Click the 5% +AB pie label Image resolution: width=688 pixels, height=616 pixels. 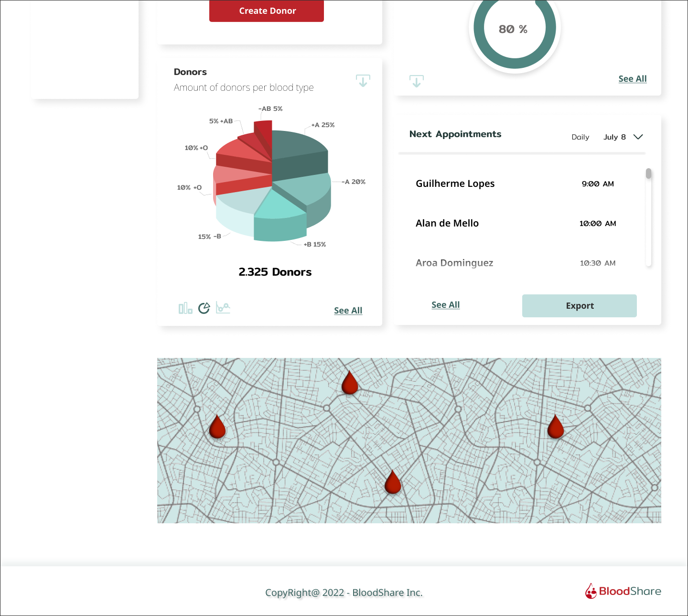click(x=221, y=121)
